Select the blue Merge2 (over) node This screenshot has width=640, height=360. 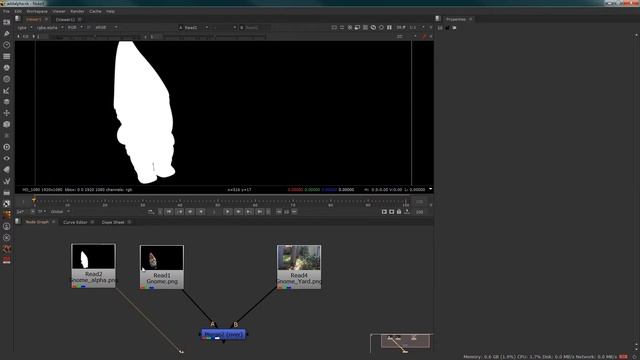tap(224, 334)
